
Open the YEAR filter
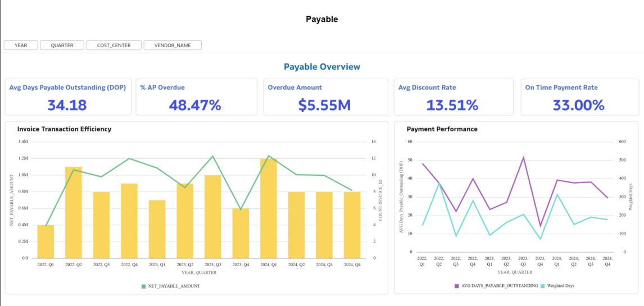tap(21, 45)
